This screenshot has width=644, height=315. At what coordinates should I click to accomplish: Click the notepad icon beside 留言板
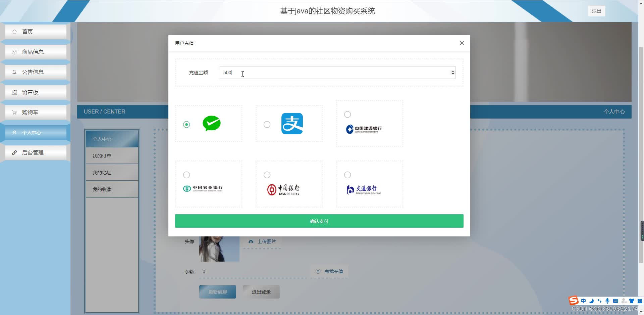click(14, 92)
